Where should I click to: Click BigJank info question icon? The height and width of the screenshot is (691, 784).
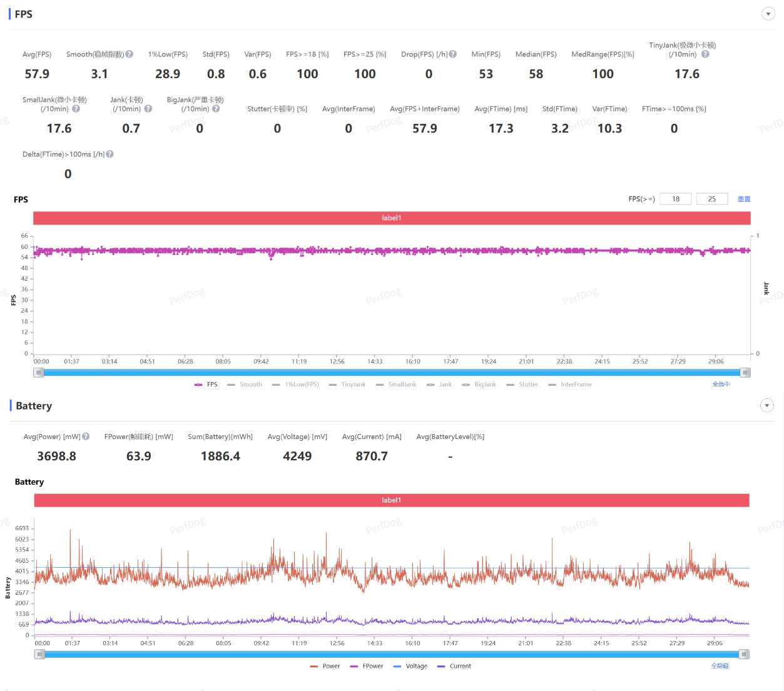click(x=216, y=109)
